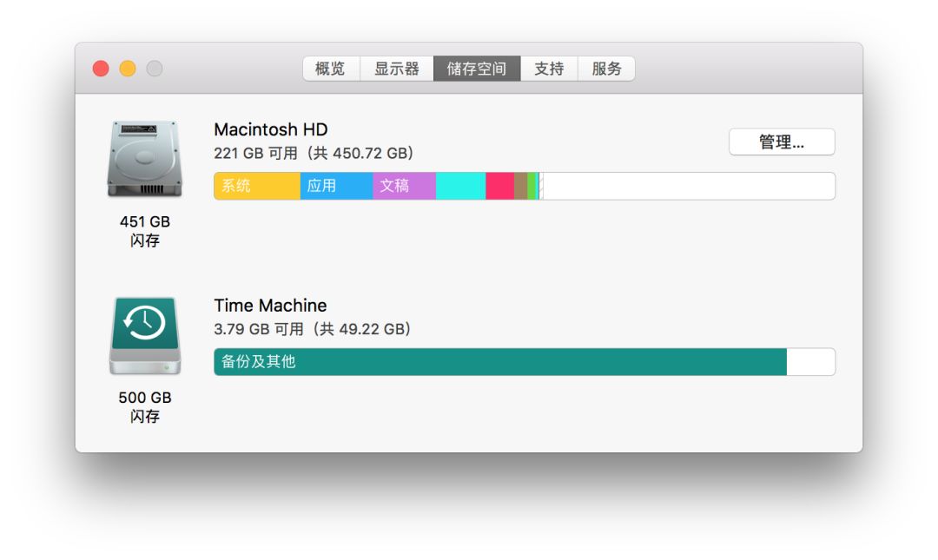Click the pink-red storage segment

pos(500,186)
